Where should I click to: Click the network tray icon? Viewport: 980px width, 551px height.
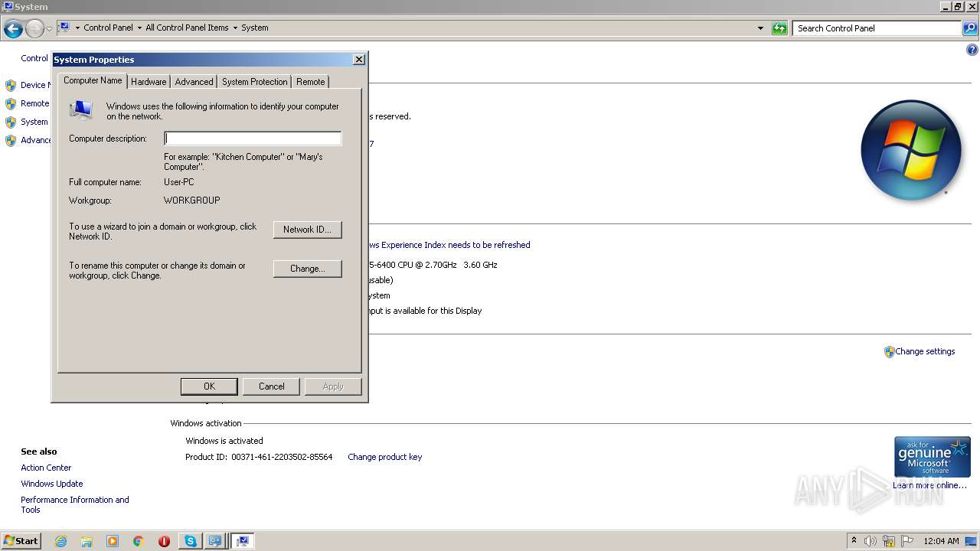(889, 541)
